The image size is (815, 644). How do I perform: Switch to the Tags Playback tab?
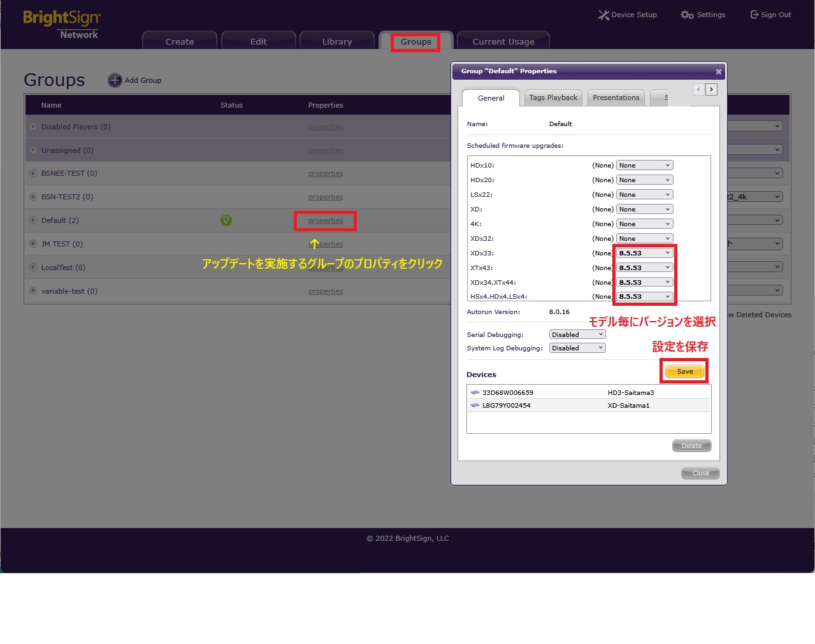coord(553,98)
